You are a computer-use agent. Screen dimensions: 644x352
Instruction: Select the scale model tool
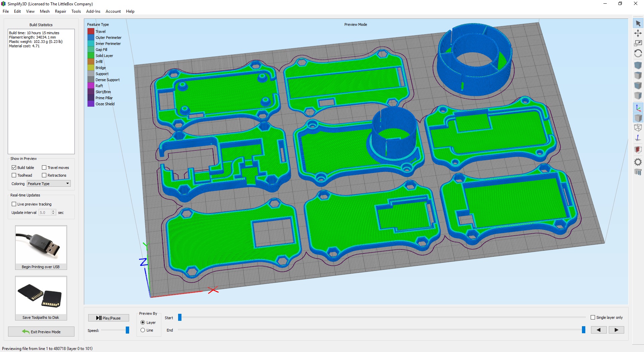[638, 43]
